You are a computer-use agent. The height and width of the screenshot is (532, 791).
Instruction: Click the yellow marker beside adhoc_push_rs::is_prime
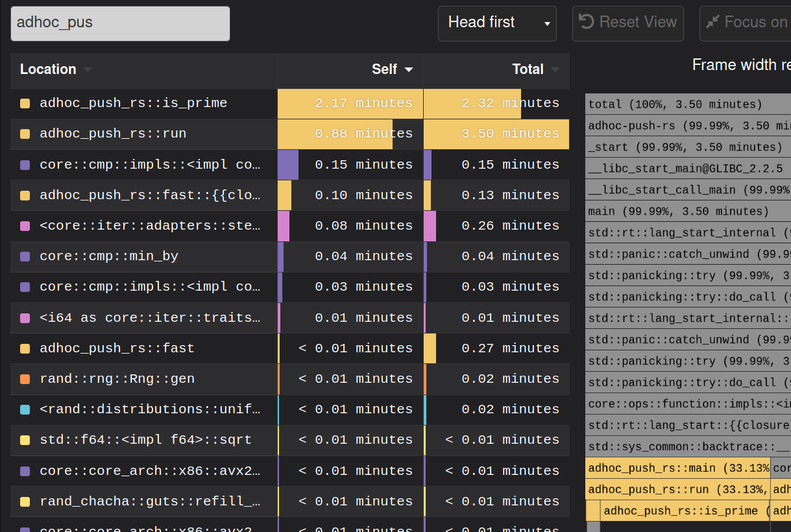coord(25,103)
